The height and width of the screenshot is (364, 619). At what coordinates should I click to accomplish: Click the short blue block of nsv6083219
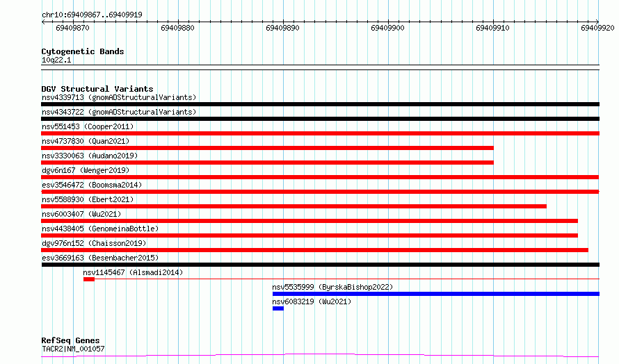[x=278, y=308]
